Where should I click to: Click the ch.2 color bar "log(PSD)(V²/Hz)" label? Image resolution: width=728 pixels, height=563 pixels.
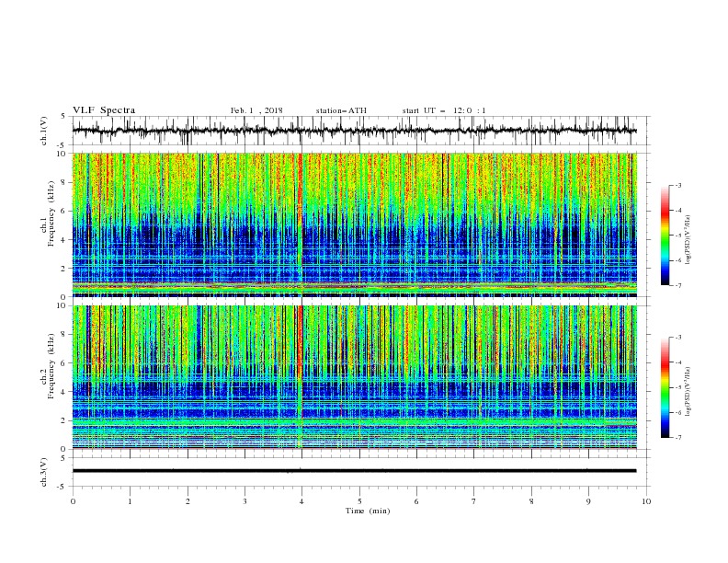click(688, 391)
